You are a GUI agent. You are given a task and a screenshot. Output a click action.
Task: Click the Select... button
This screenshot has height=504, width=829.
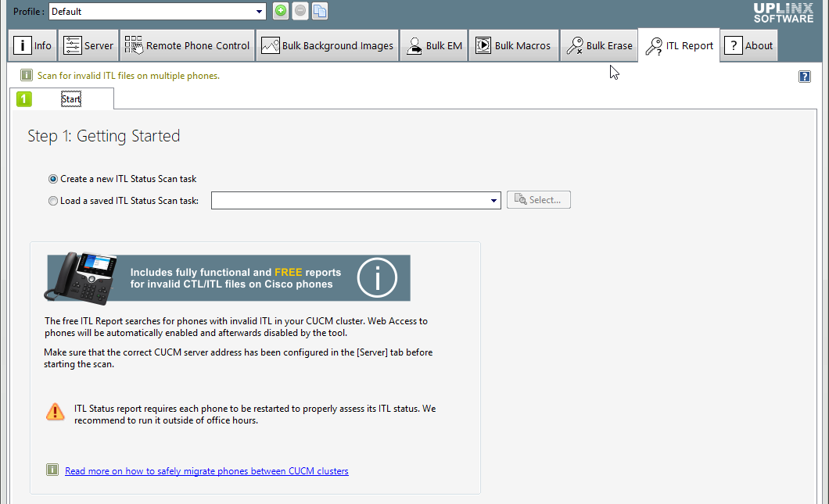[x=539, y=200]
